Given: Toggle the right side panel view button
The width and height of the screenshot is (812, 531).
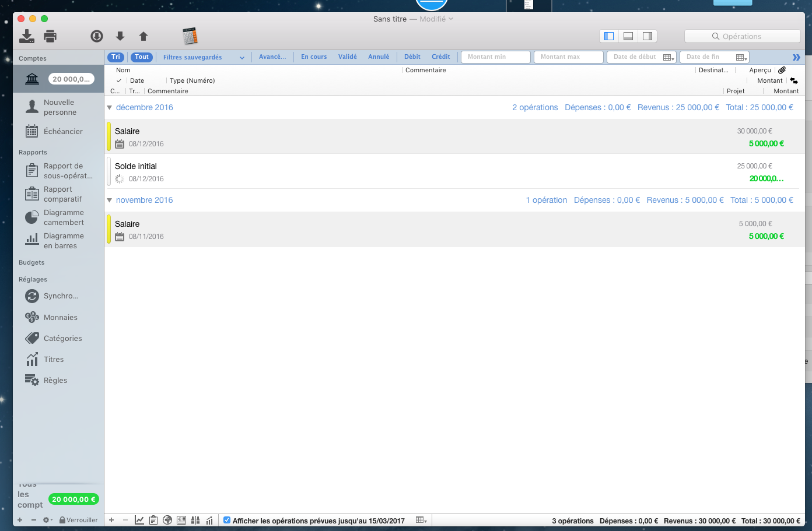Looking at the screenshot, I should 647,36.
